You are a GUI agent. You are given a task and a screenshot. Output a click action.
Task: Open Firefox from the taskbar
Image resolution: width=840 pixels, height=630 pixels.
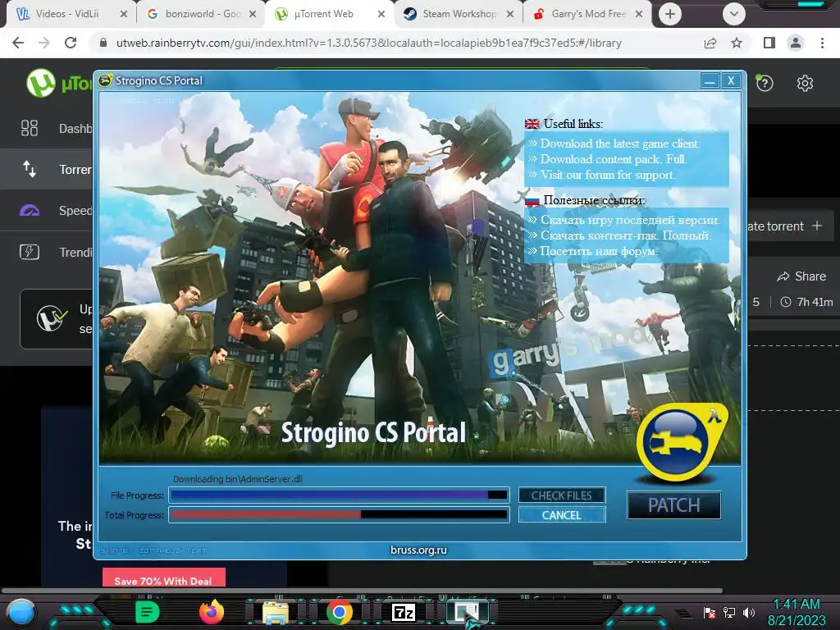[212, 612]
